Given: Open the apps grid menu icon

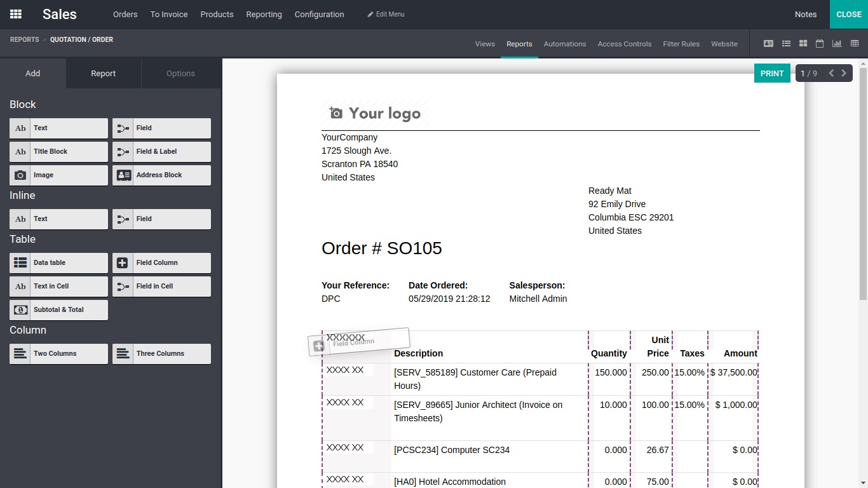Looking at the screenshot, I should (16, 14).
